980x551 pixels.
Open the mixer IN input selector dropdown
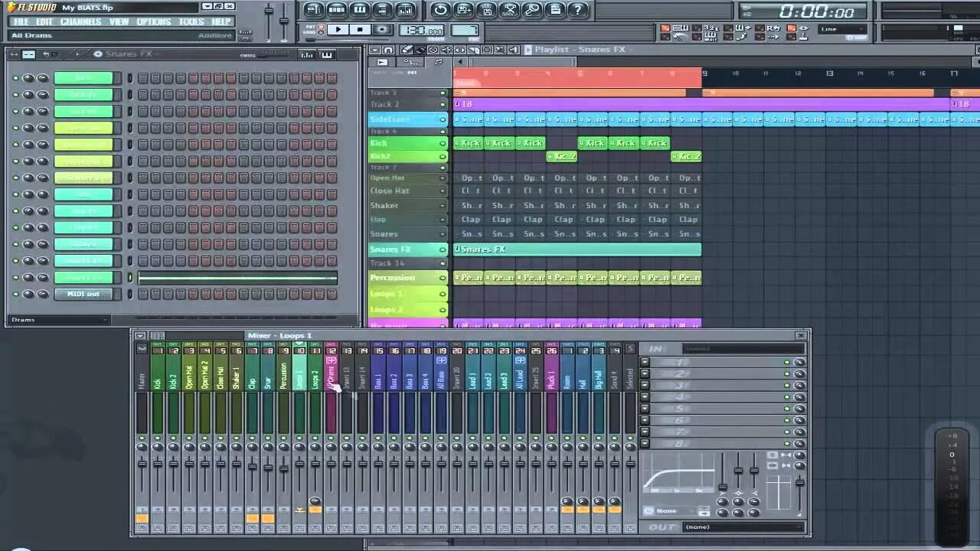click(x=743, y=349)
